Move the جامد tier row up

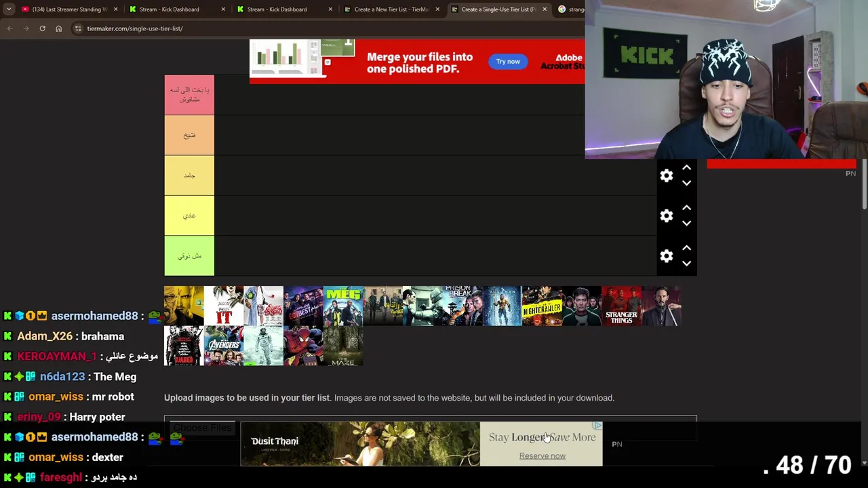[686, 168]
